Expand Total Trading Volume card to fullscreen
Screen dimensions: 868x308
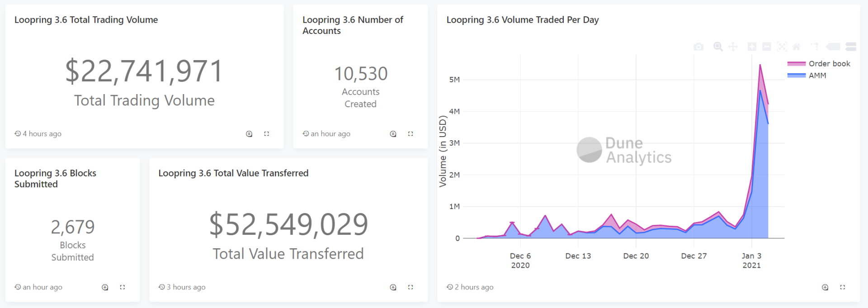(x=267, y=134)
